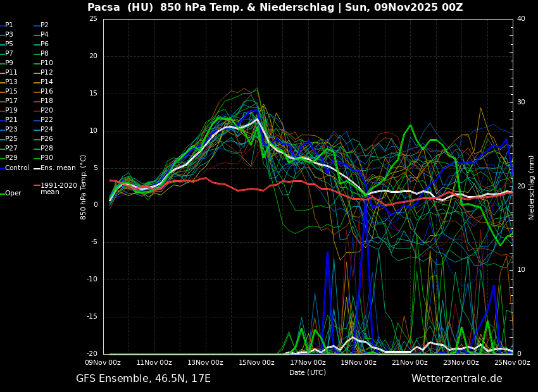This screenshot has height=392, width=538.
Task: Click the red 1991-2020 mean line swatch
Action: pyautogui.click(x=37, y=186)
